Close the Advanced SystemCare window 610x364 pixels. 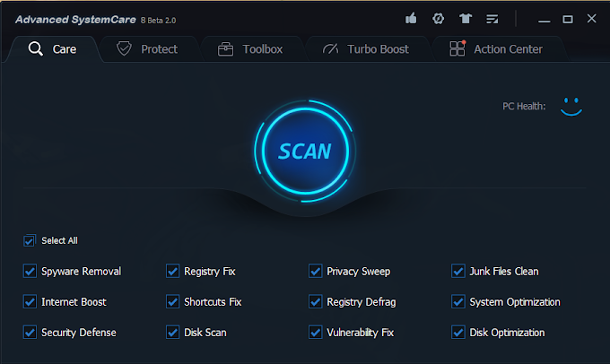click(592, 18)
